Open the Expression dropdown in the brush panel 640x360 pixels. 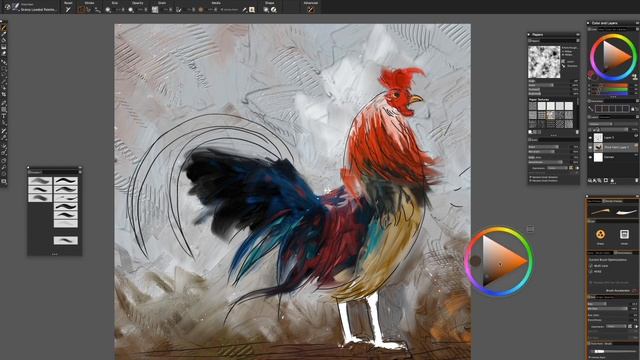click(x=616, y=327)
